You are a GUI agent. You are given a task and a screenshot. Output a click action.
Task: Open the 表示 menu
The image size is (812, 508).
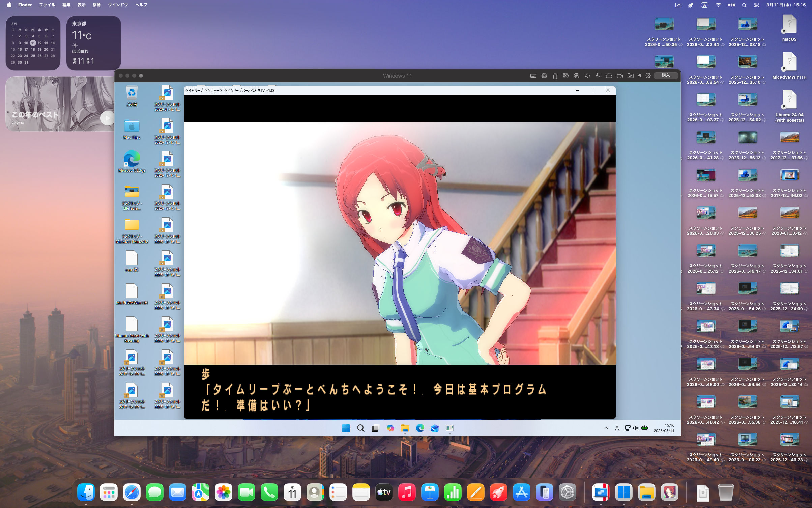[81, 5]
